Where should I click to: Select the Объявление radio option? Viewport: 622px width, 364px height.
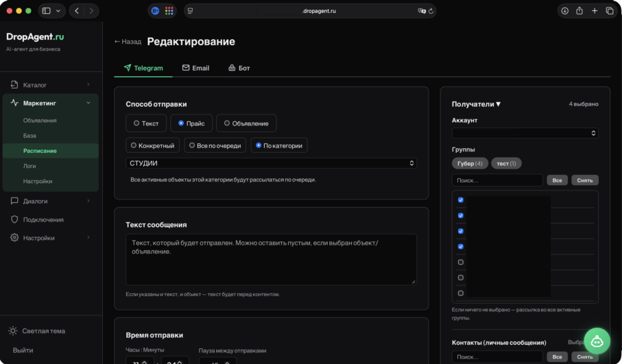tap(246, 123)
